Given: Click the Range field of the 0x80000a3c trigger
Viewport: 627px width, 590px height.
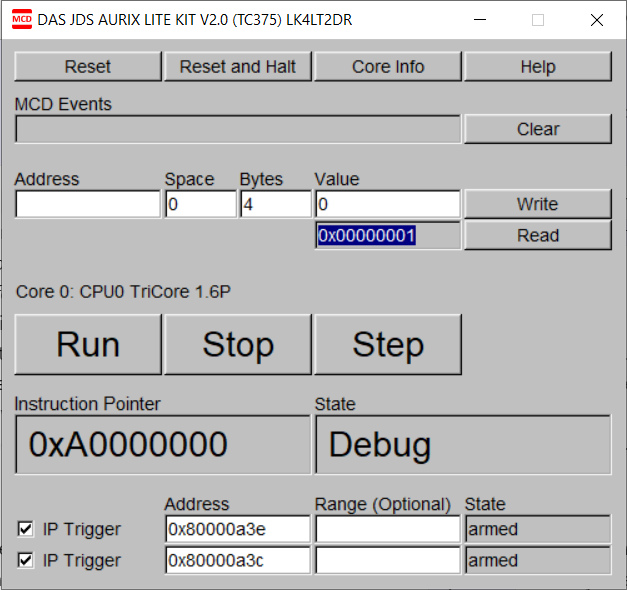Looking at the screenshot, I should pyautogui.click(x=388, y=560).
